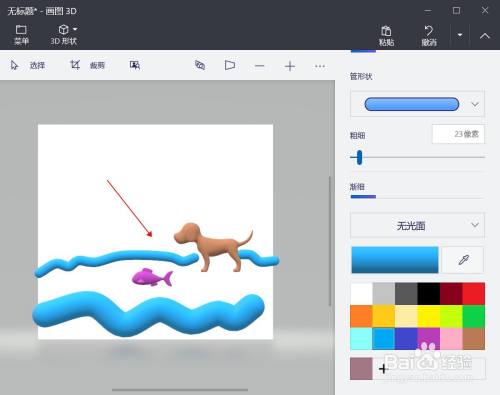Click the 粗细 thickness slider handle
The height and width of the screenshot is (395, 500).
[x=359, y=157]
